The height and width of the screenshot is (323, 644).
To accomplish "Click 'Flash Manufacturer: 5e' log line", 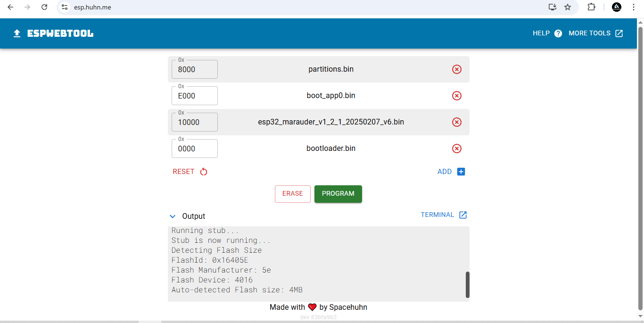I will point(221,270).
